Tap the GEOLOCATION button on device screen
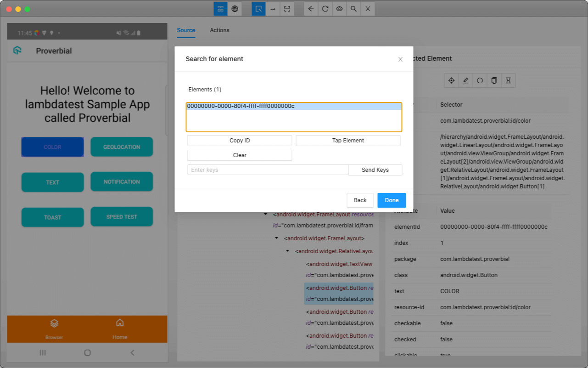 122,147
